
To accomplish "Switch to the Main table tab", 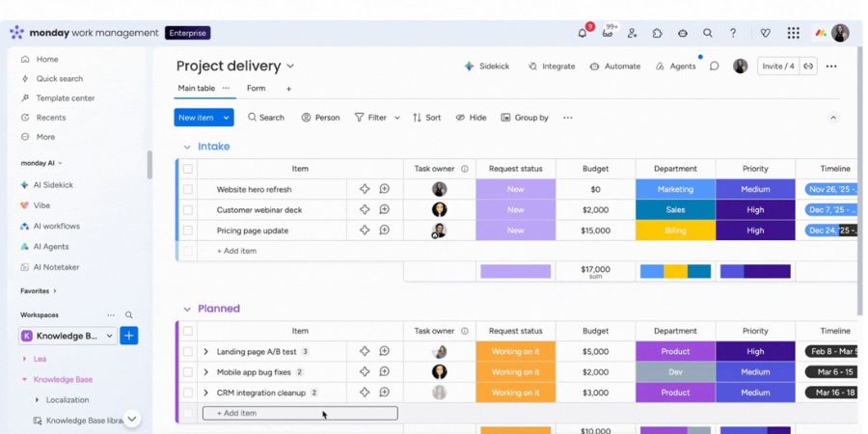I will tap(197, 88).
